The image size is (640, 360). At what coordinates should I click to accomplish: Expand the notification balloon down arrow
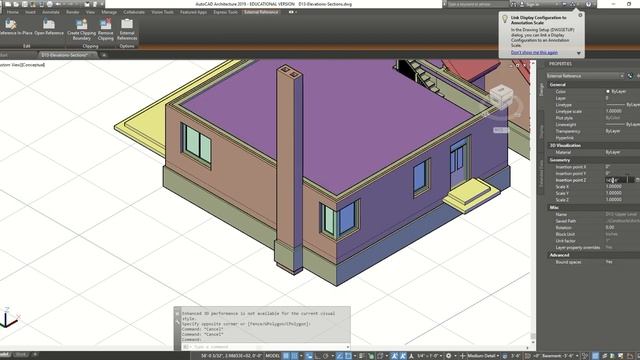[578, 53]
